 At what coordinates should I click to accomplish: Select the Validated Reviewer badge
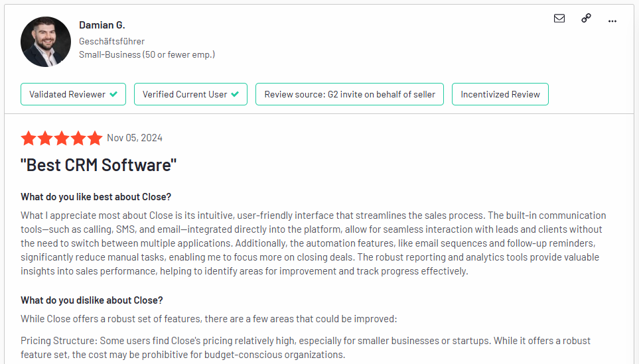click(74, 94)
